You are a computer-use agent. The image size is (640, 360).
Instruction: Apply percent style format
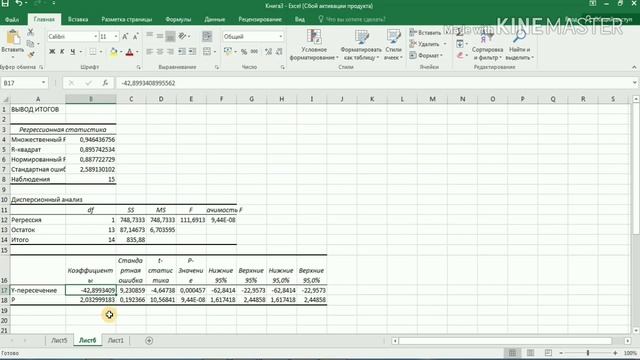pyautogui.click(x=244, y=52)
